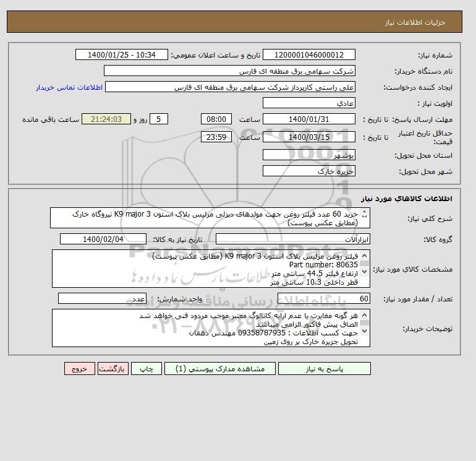Click the ایجاد کننده درخواست field
Screen dimensions: 476x461
pyautogui.click(x=230, y=87)
